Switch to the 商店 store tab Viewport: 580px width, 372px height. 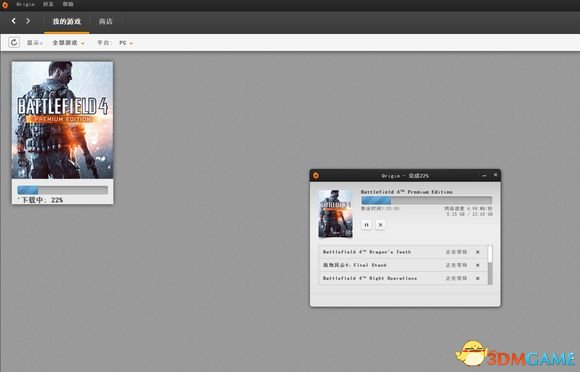tap(105, 21)
